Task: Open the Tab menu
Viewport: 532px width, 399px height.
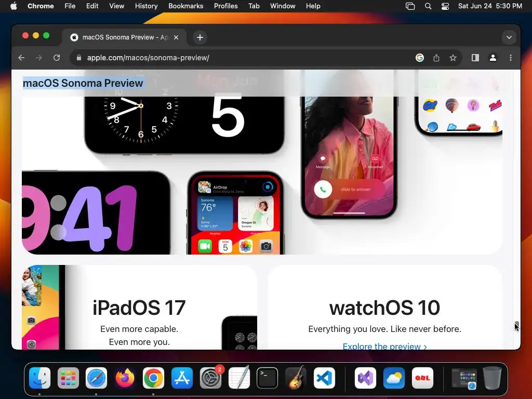Action: point(254,6)
